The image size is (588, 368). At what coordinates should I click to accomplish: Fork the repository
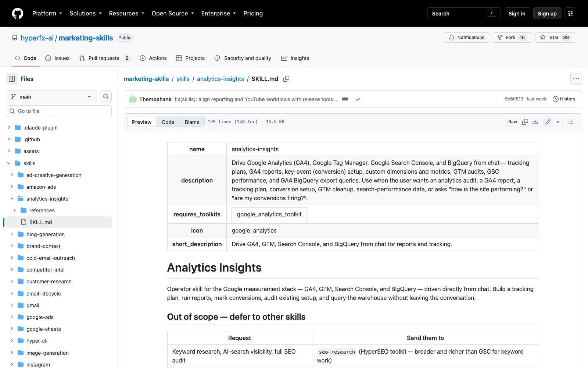[512, 38]
